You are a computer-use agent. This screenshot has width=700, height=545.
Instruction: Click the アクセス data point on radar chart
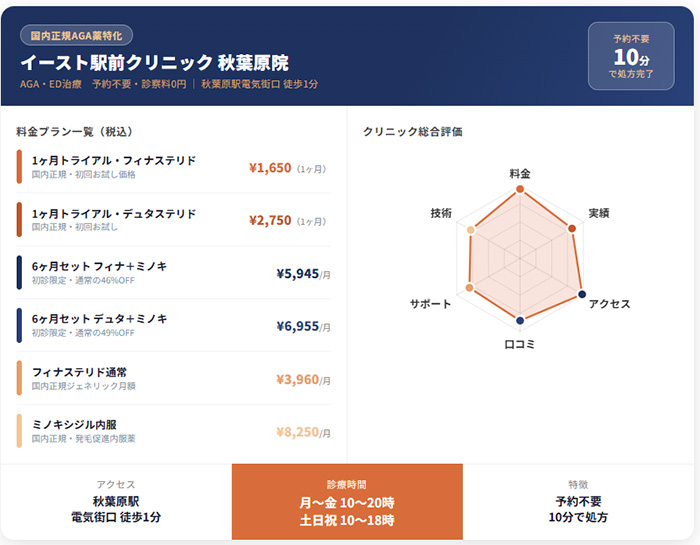coord(582,295)
